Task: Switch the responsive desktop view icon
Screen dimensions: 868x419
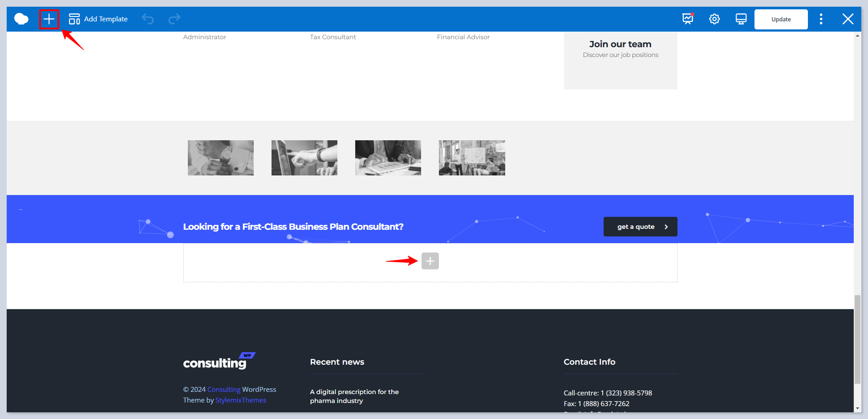Action: coord(741,19)
